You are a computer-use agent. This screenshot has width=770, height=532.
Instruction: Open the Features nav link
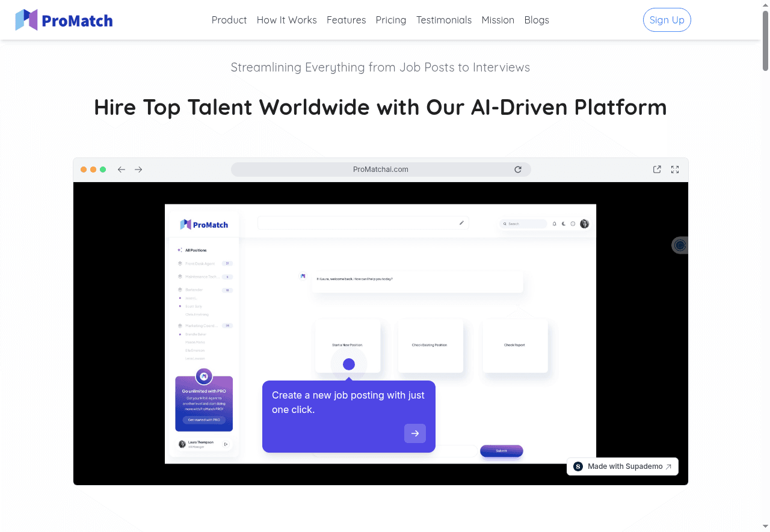tap(346, 20)
